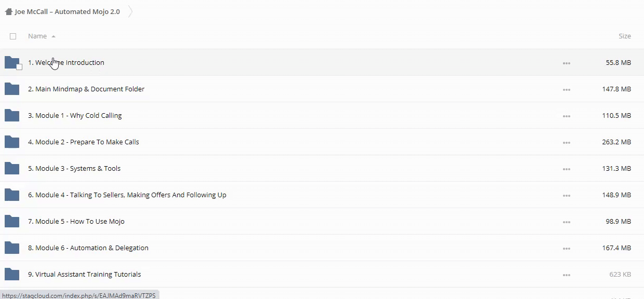The image size is (644, 299).
Task: Click folder icon for Module 5 - How To Use Mojo
Action: click(11, 221)
